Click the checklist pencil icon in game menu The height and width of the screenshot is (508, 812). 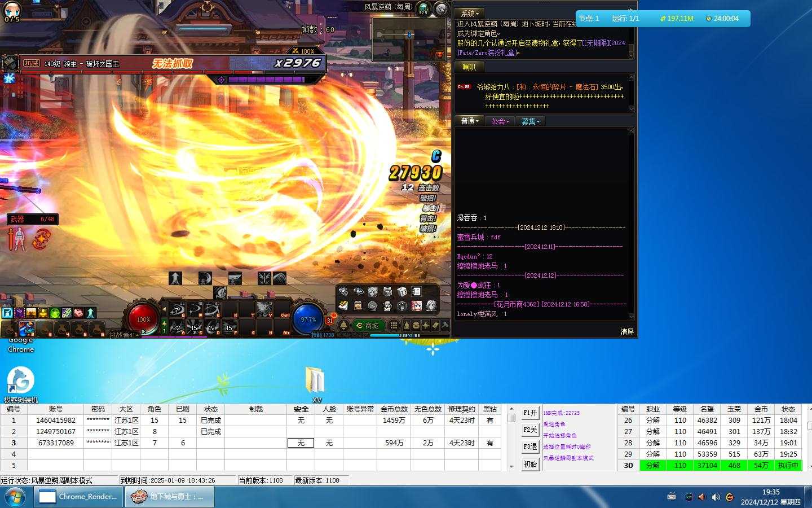coord(343,306)
